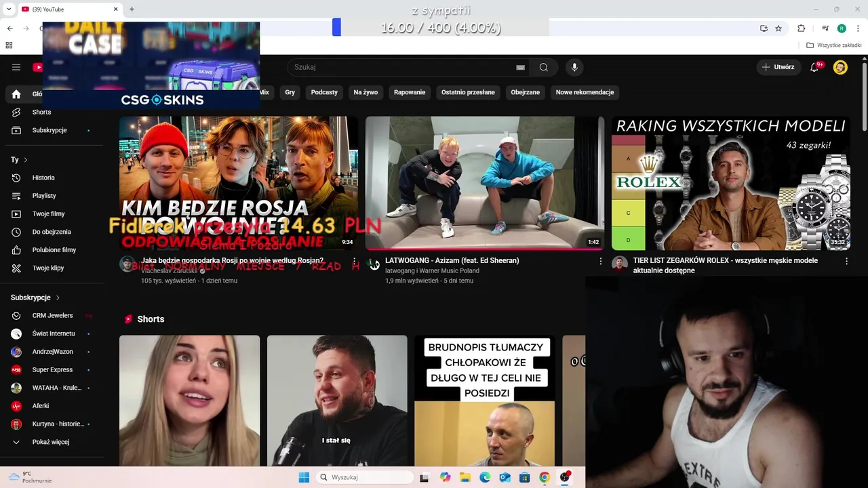Screen dimensions: 868x488
Task: Click the install app icon in address bar
Action: click(764, 28)
